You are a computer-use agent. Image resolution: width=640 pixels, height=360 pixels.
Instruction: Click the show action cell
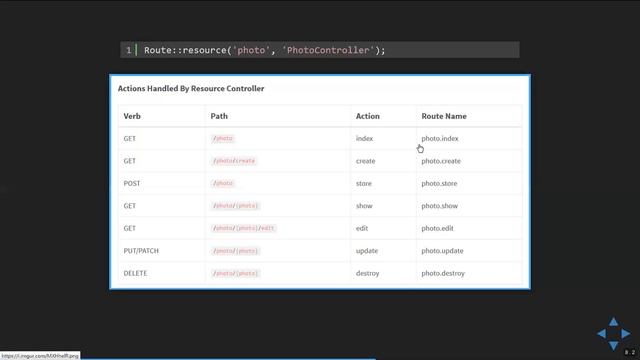364,206
